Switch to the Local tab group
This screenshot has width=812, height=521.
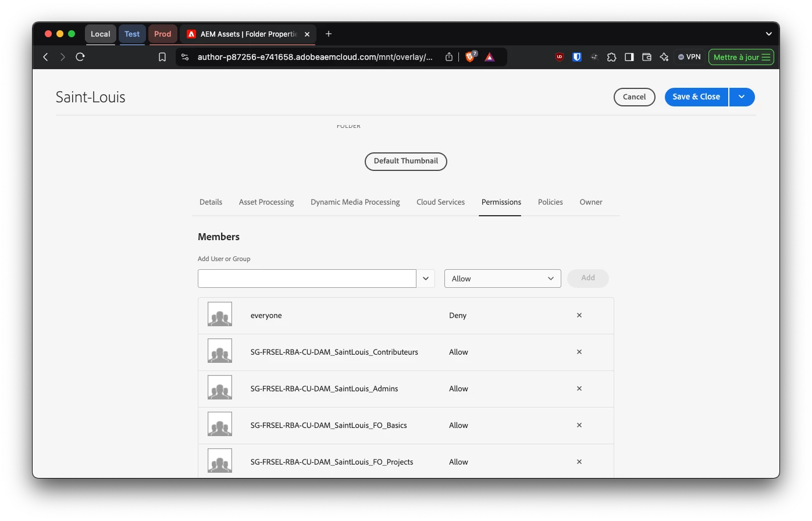pyautogui.click(x=100, y=34)
